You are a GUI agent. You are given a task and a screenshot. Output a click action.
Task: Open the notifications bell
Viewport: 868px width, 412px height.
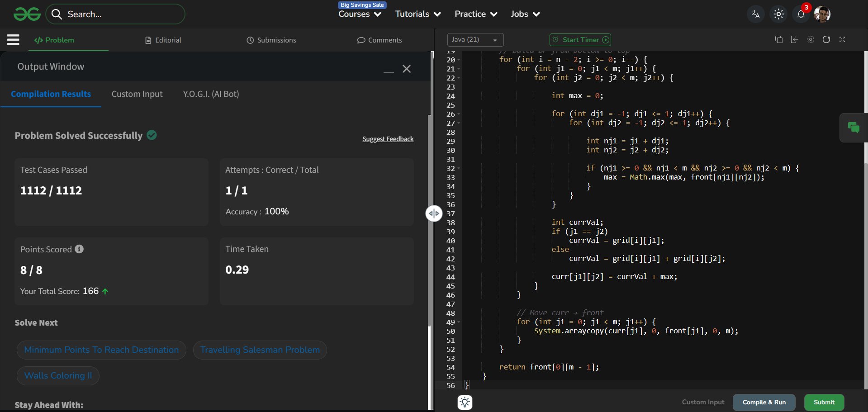coord(801,14)
